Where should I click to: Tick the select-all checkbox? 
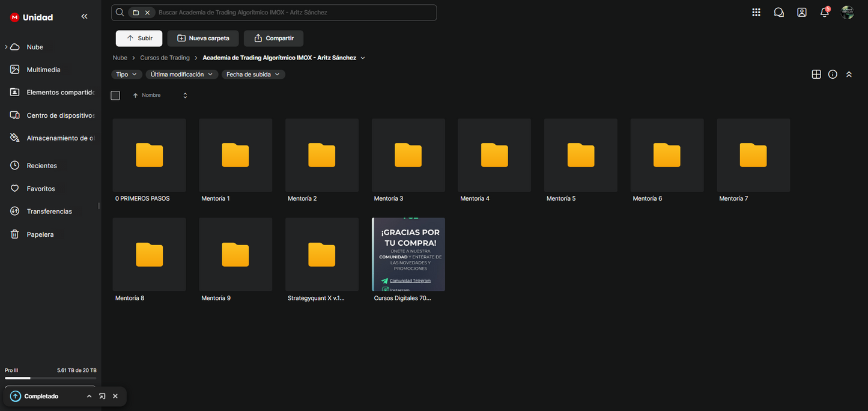[x=115, y=96]
